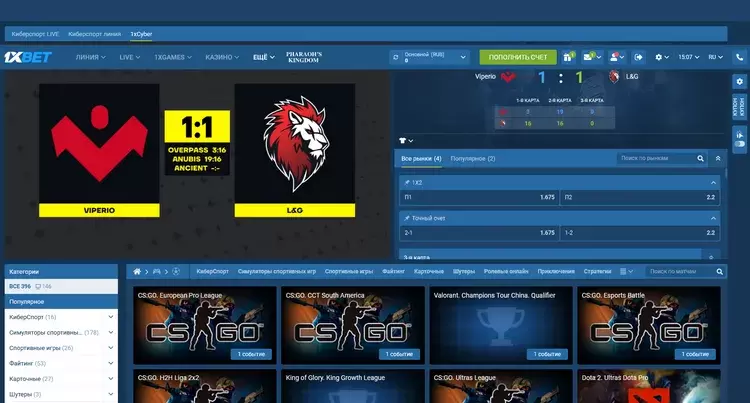Select the Все рынки (4) tab
750x403 pixels.
(x=421, y=158)
